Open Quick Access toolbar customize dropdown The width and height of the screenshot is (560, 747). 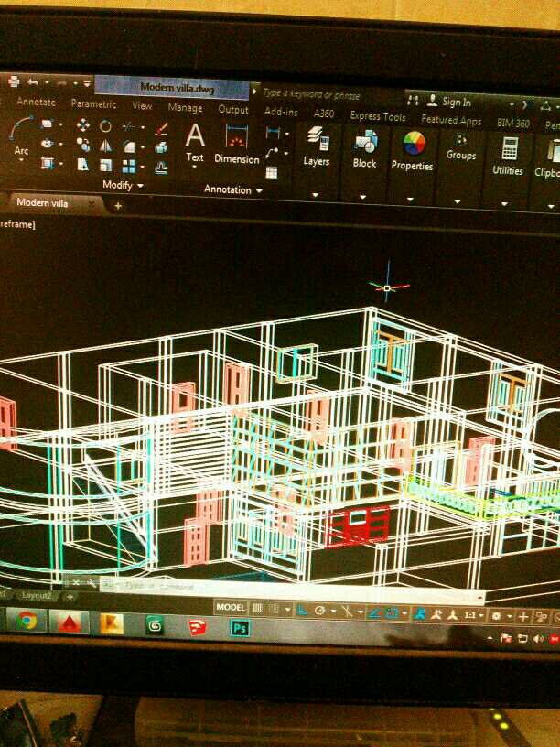(x=87, y=83)
